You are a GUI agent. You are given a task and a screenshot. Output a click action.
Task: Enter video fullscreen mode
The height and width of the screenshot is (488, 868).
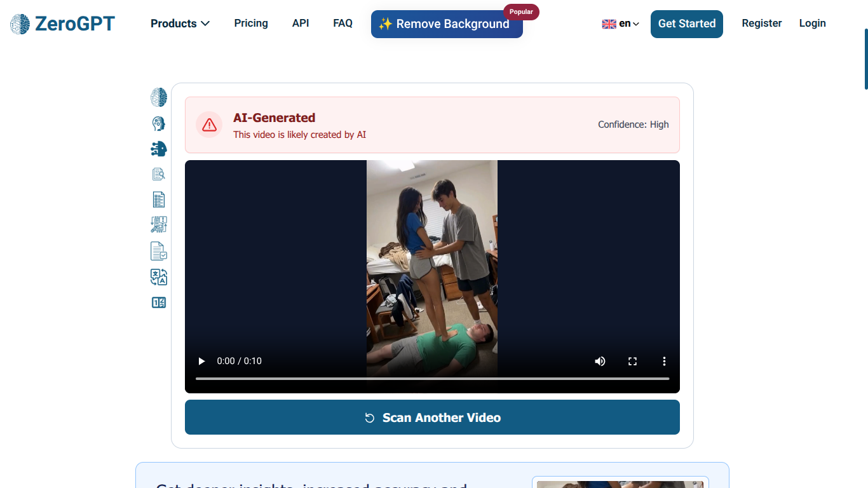[632, 361]
